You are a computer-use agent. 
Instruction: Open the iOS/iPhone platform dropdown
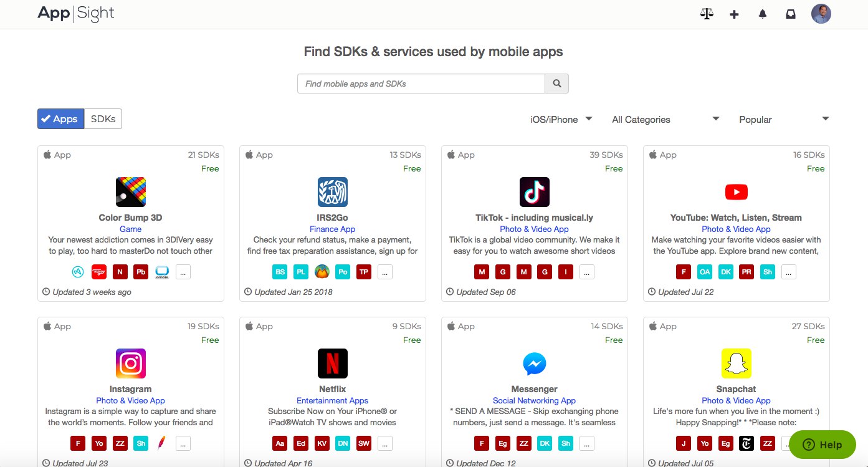[561, 120]
